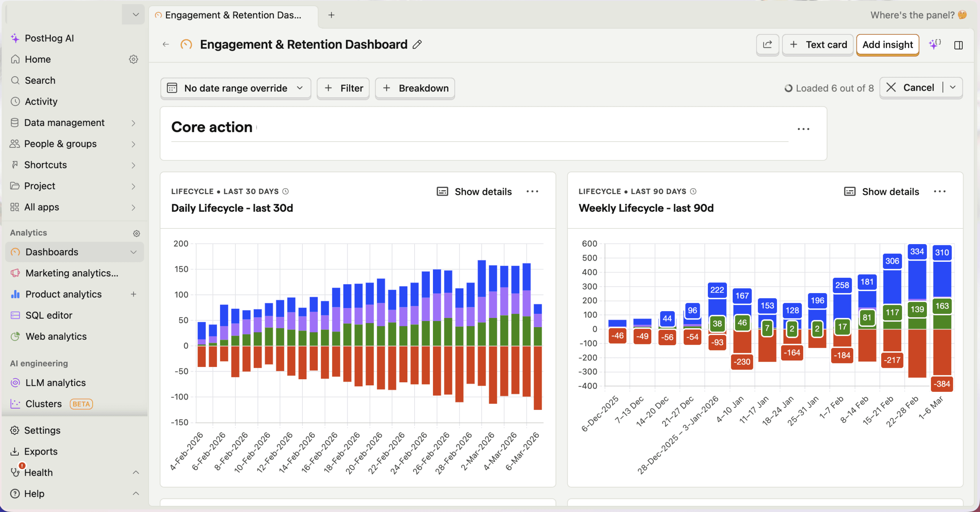
Task: Open a new tab with plus
Action: pyautogui.click(x=332, y=15)
